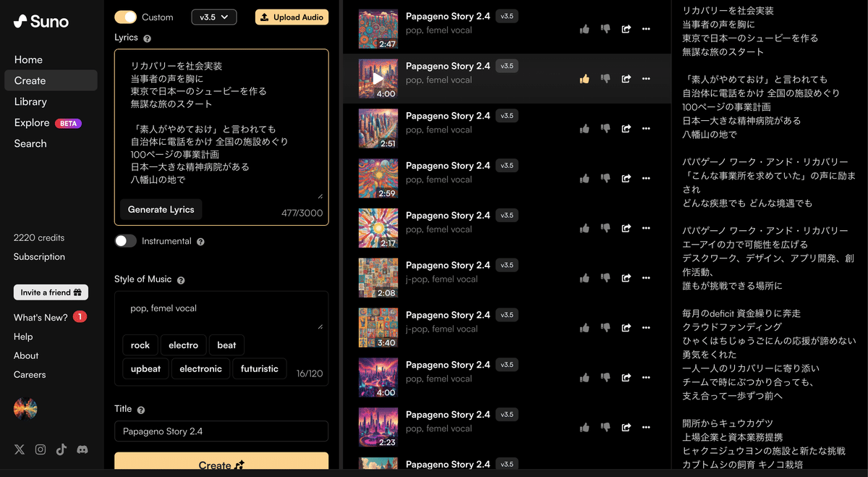Open What's New notifications

50,317
